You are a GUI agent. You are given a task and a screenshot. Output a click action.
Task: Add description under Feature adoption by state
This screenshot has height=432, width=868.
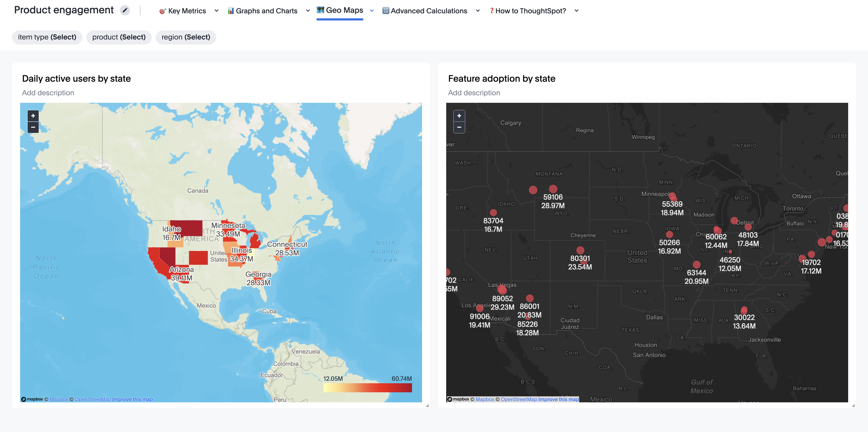[474, 93]
